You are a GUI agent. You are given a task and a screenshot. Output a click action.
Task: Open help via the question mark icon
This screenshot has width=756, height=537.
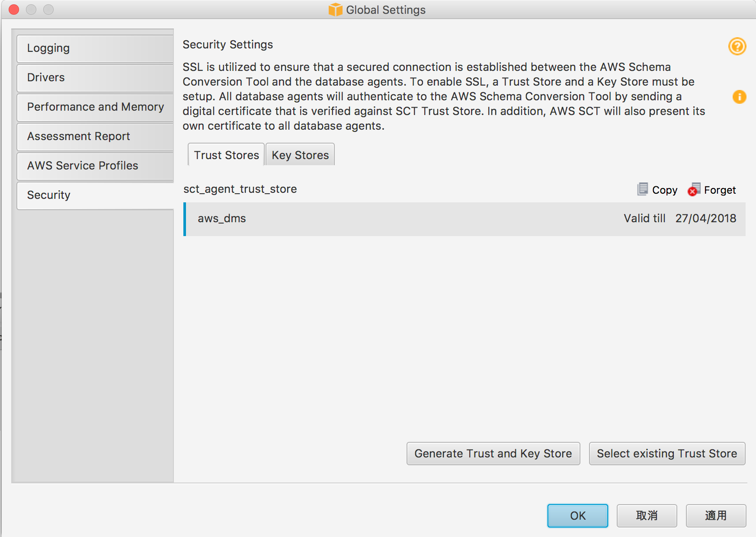click(x=738, y=47)
